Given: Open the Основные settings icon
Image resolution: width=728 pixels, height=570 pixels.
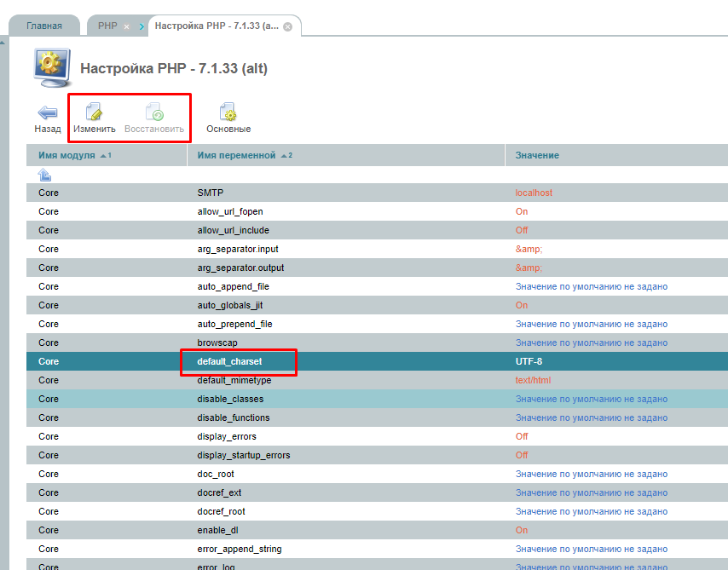Looking at the screenshot, I should tap(228, 112).
